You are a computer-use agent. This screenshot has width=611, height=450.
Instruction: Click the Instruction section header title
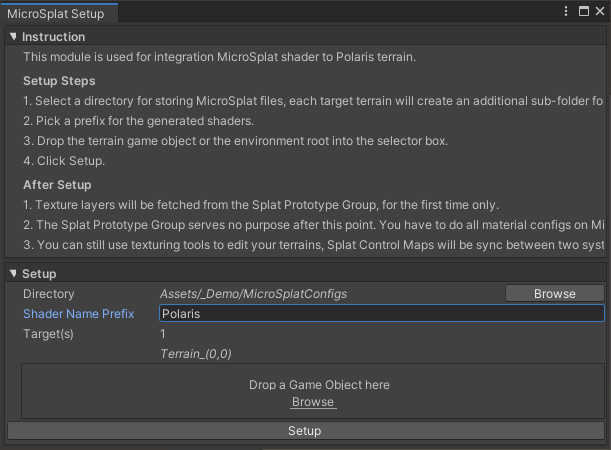54,37
